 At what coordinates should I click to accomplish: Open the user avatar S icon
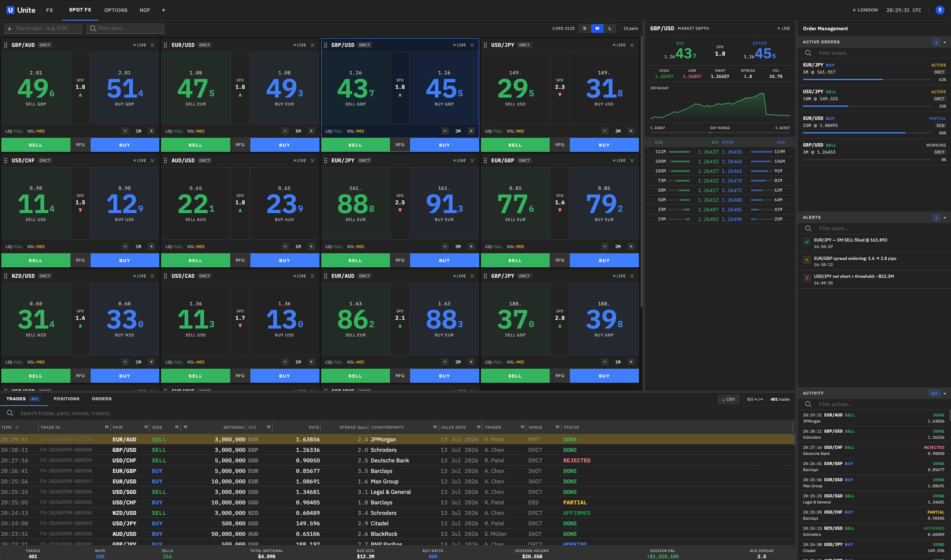(x=940, y=10)
